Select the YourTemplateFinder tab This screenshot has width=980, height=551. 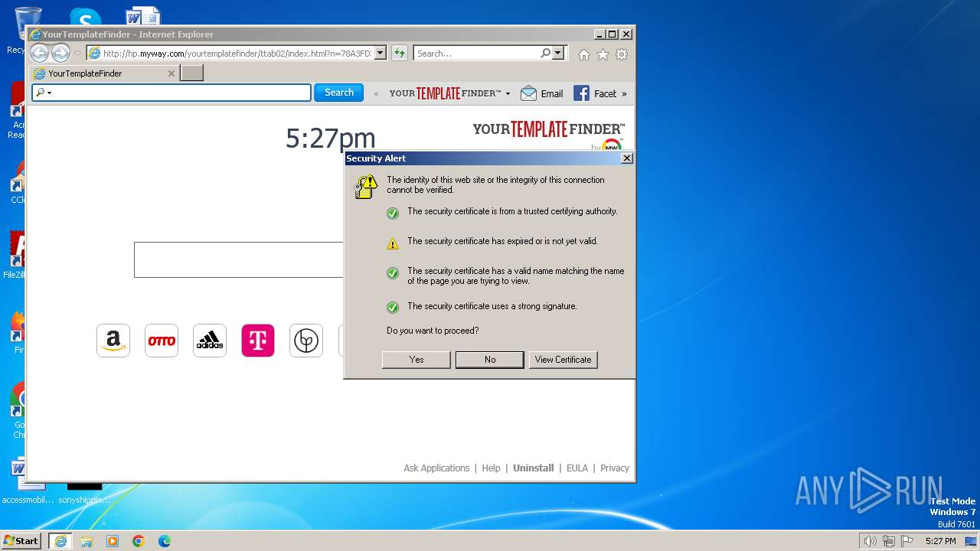click(x=103, y=73)
